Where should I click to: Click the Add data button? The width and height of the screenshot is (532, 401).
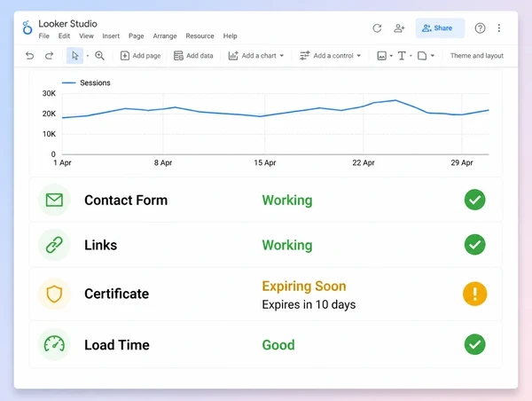tap(193, 56)
